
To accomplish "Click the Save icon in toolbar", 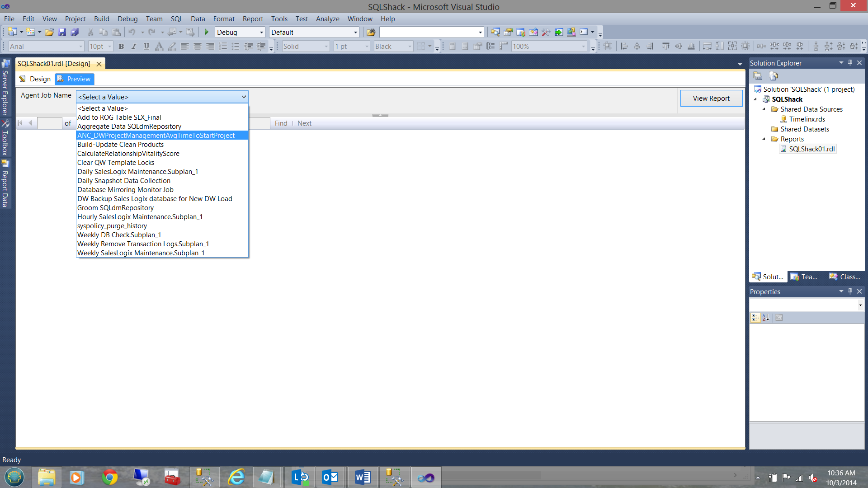I will [62, 33].
